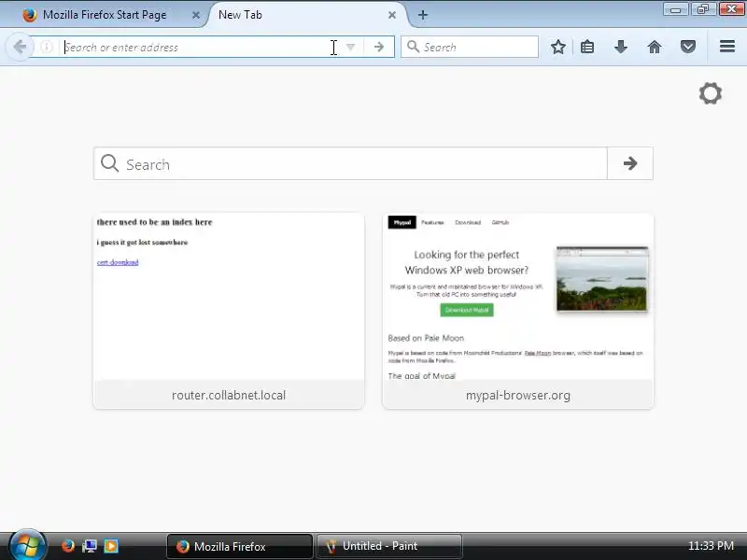Minimize the Firefox window
The height and width of the screenshot is (560, 747).
click(x=675, y=9)
